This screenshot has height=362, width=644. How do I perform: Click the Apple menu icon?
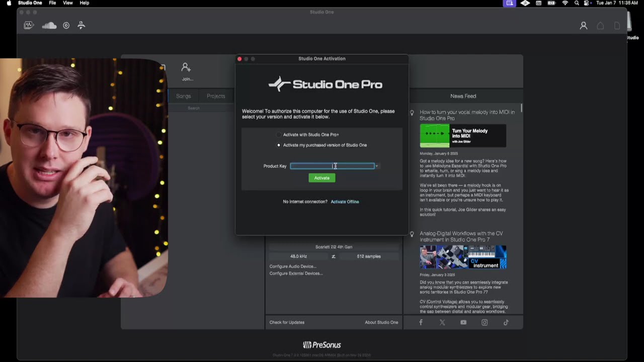[x=9, y=3]
